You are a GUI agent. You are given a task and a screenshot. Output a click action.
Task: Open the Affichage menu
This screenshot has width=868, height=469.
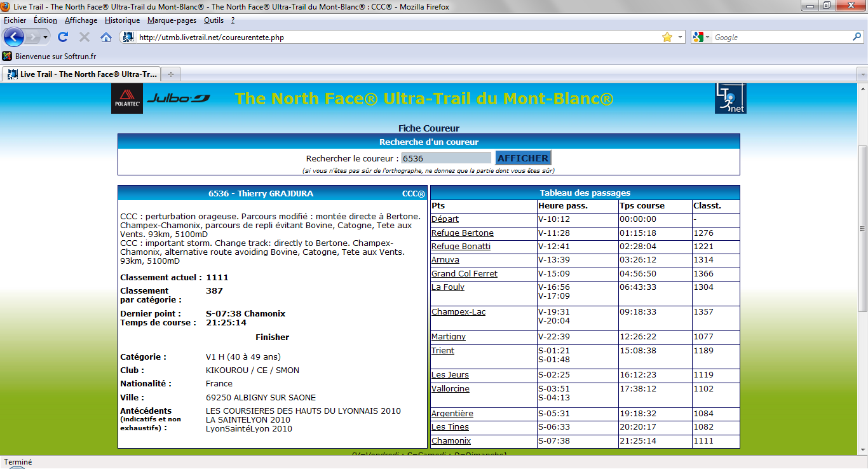coord(81,20)
